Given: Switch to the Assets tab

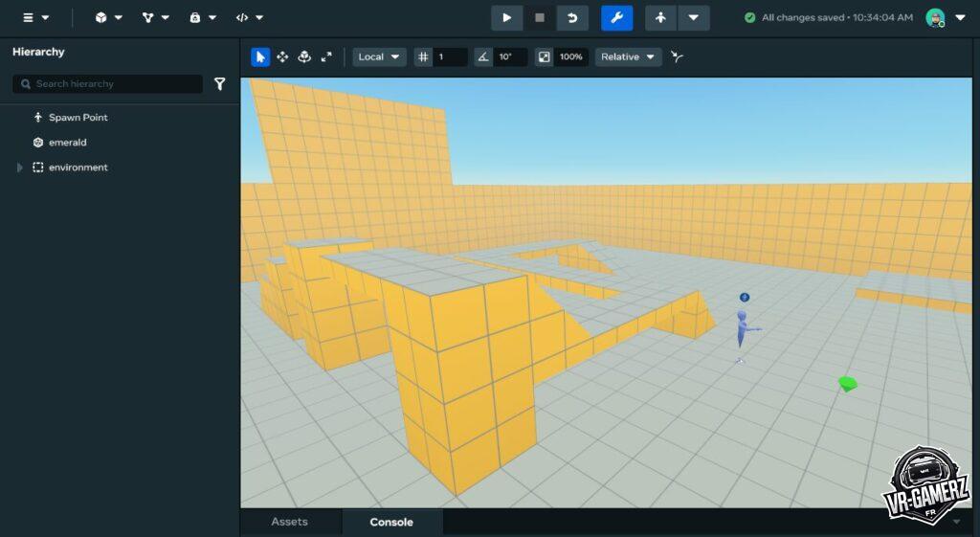Looking at the screenshot, I should (289, 522).
